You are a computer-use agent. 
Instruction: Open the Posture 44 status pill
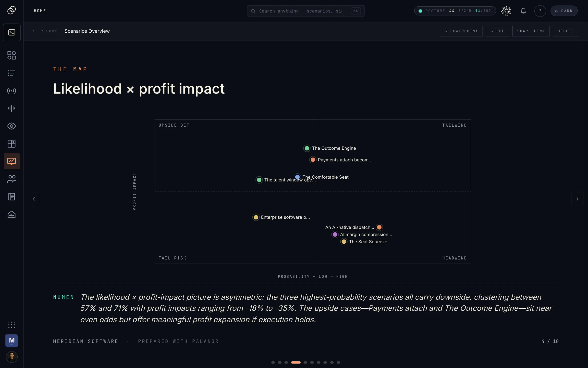pos(455,11)
